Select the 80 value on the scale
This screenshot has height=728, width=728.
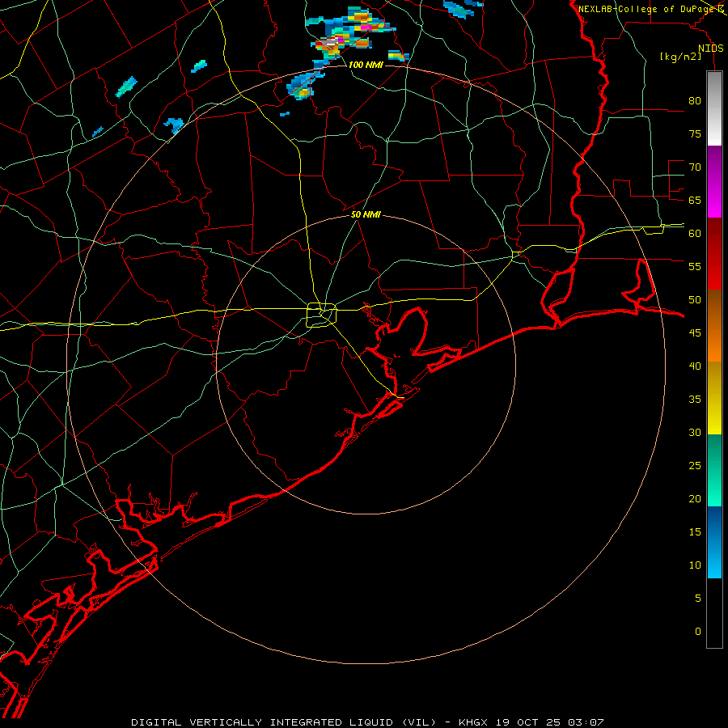click(x=695, y=101)
